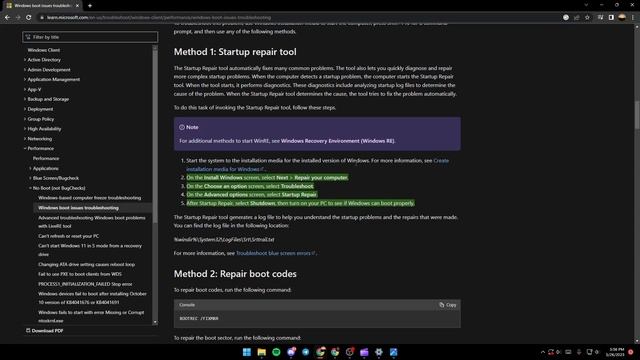Open Can't start Windows 11 in S mode article
The image size is (640, 360).
click(x=90, y=250)
